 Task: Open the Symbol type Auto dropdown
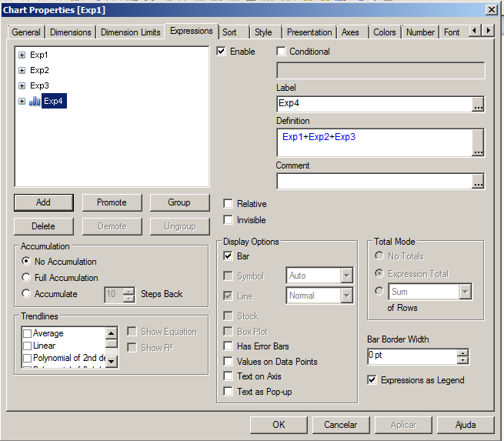click(x=346, y=276)
